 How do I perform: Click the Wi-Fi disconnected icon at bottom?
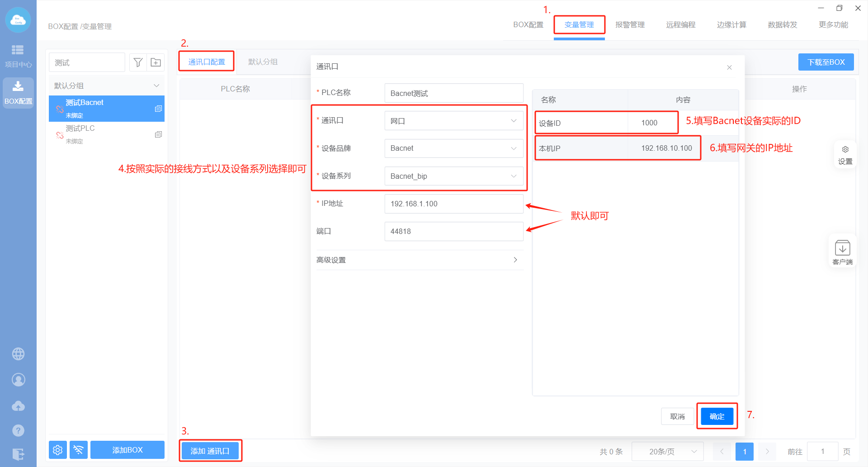point(78,450)
